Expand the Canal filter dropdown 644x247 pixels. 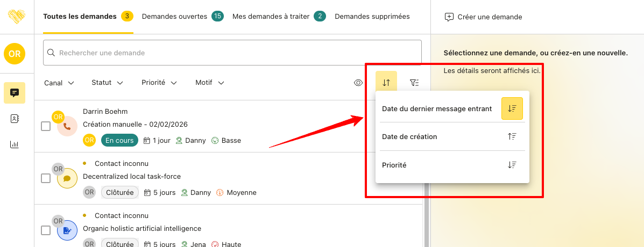(59, 83)
